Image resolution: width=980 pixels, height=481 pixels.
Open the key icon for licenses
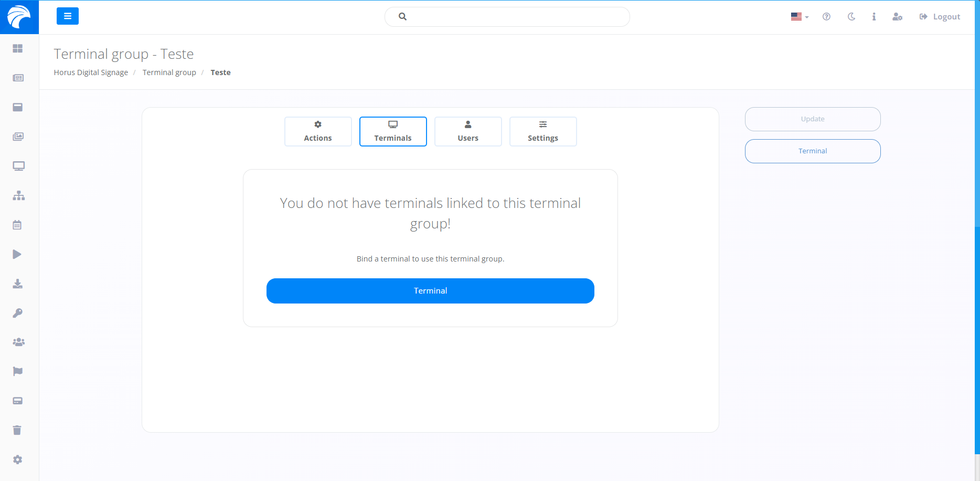[x=18, y=313]
